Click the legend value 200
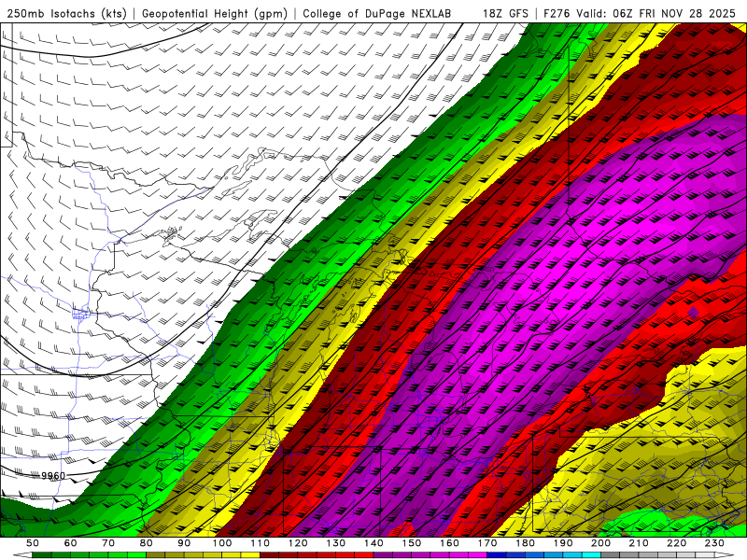The height and width of the screenshot is (560, 747). tap(600, 543)
